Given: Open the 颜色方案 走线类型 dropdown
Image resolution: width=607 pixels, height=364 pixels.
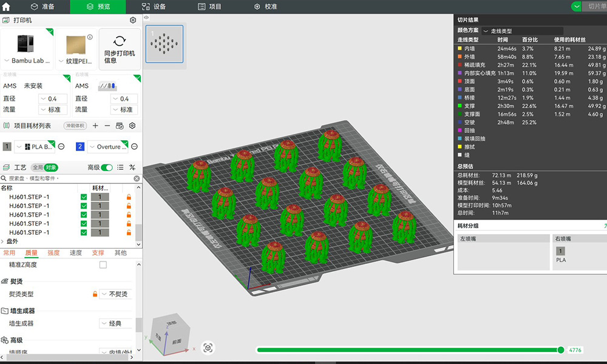Looking at the screenshot, I should click(x=522, y=31).
